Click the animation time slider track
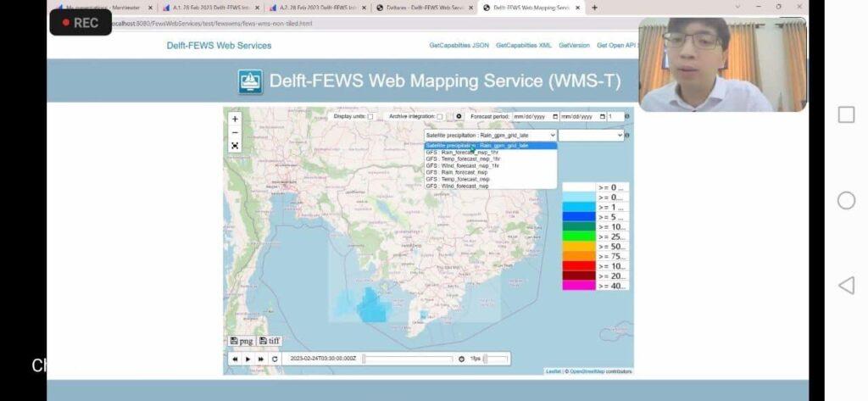The height and width of the screenshot is (401, 868). point(408,359)
